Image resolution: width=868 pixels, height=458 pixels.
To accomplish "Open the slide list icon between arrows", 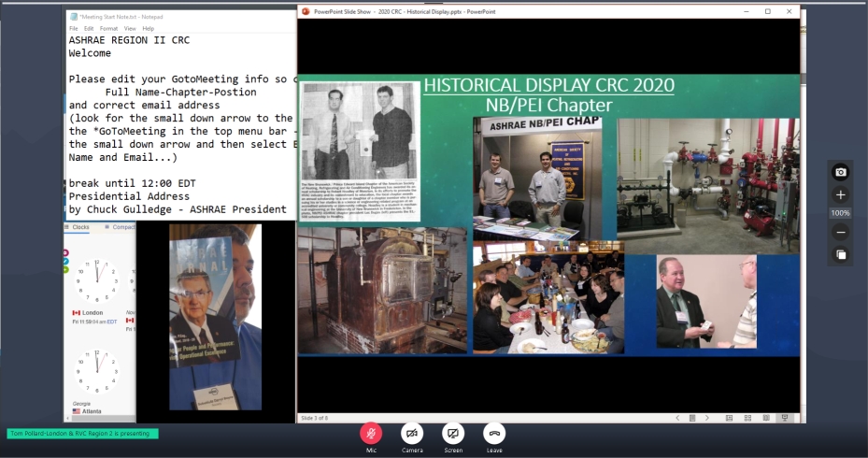I will point(692,418).
